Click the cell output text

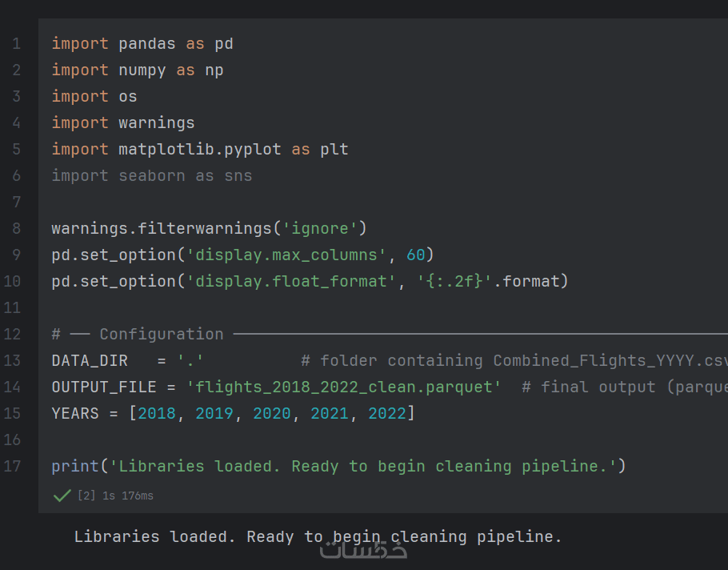[x=318, y=536]
